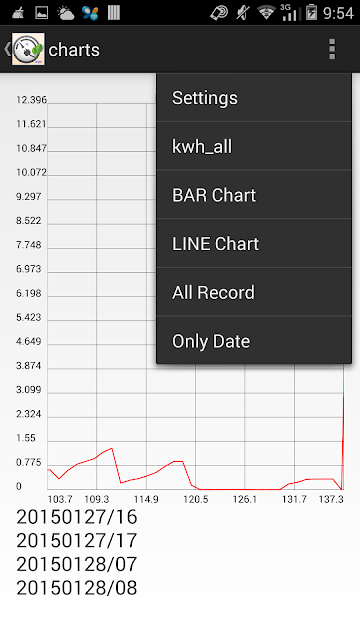Screen dimensions: 360x640
Task: Tap the weather icon in status bar
Action: tap(65, 13)
